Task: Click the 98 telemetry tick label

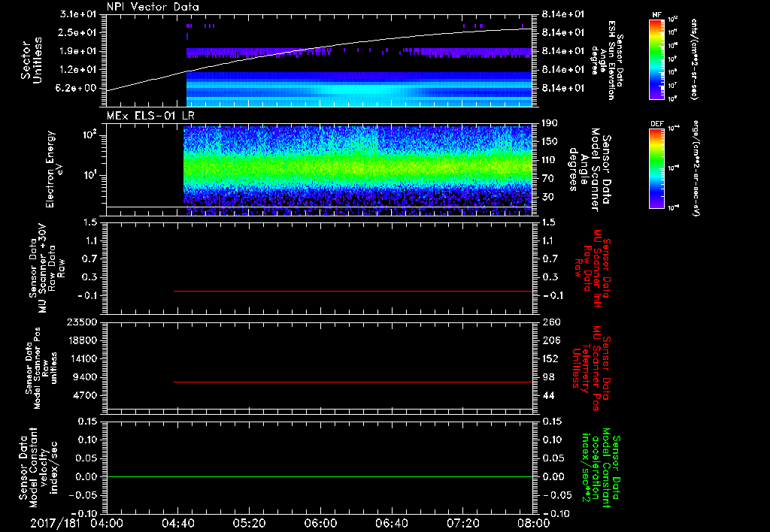Action: [548, 377]
